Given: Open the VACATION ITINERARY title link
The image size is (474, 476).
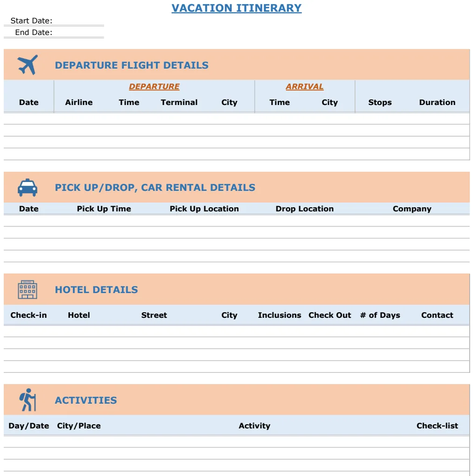Looking at the screenshot, I should [237, 8].
